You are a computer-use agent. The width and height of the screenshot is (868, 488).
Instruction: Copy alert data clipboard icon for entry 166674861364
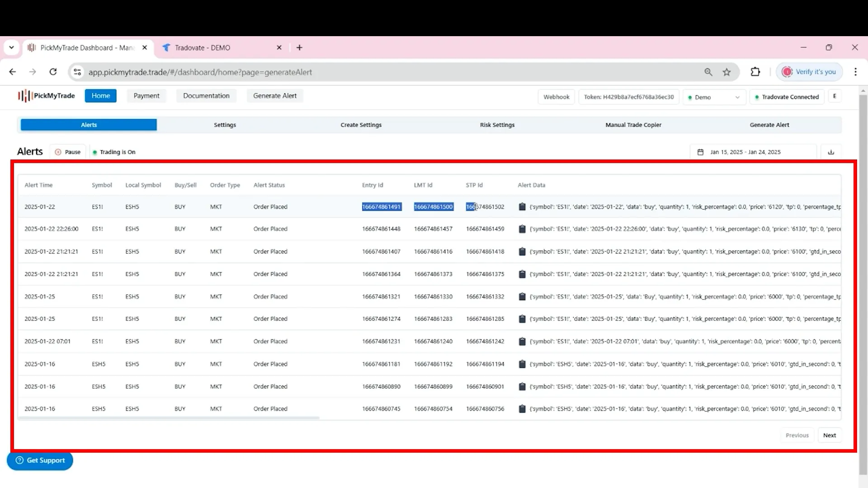tap(522, 274)
